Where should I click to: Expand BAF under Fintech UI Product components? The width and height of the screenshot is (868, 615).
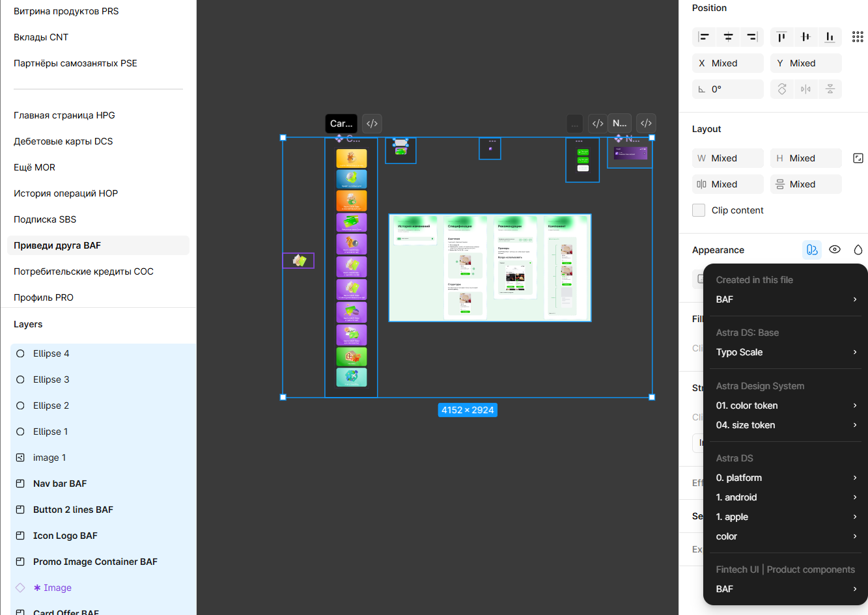point(786,589)
